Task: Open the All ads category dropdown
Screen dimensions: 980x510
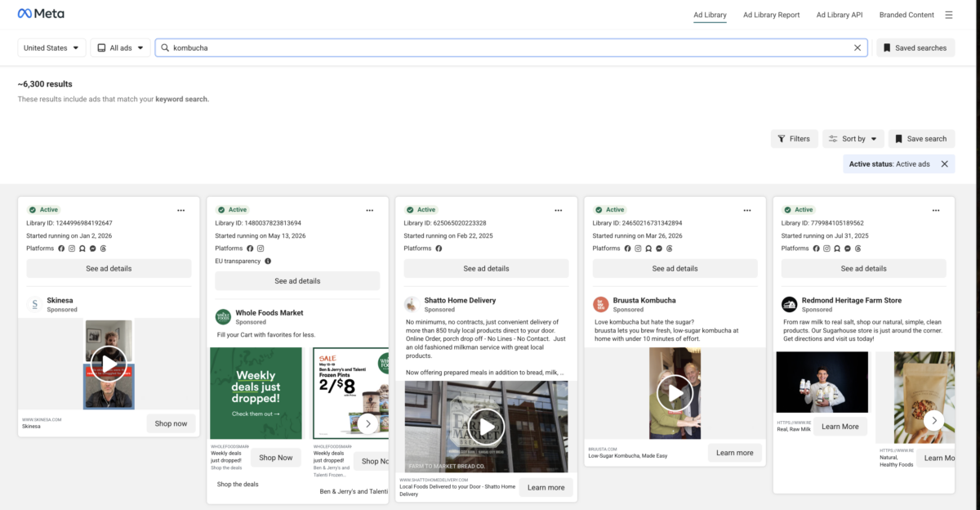Action: [x=120, y=47]
